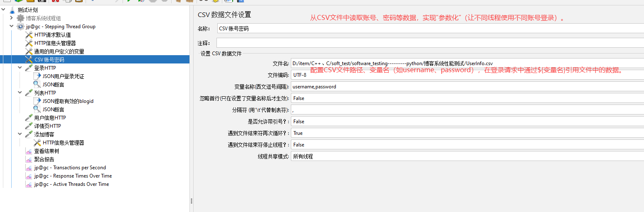This screenshot has width=644, height=212.
Task: Click the gear icon of jp@gc - Stepping Thread Group
Action: point(20,27)
